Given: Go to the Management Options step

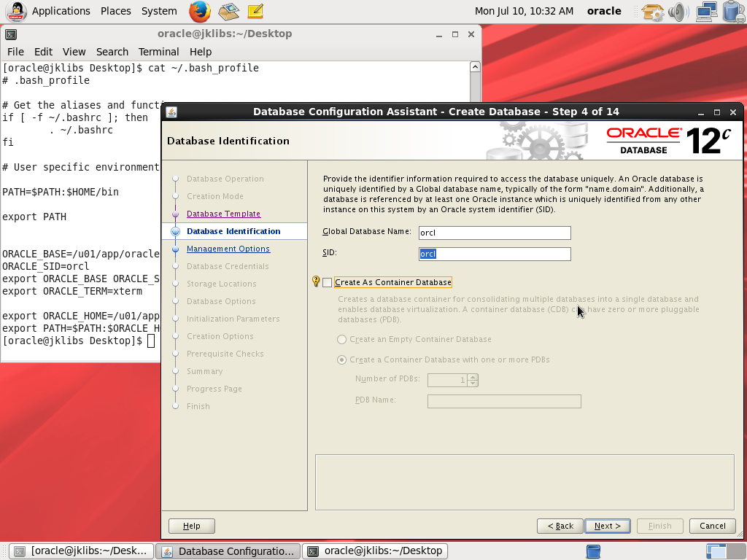Looking at the screenshot, I should coord(228,249).
